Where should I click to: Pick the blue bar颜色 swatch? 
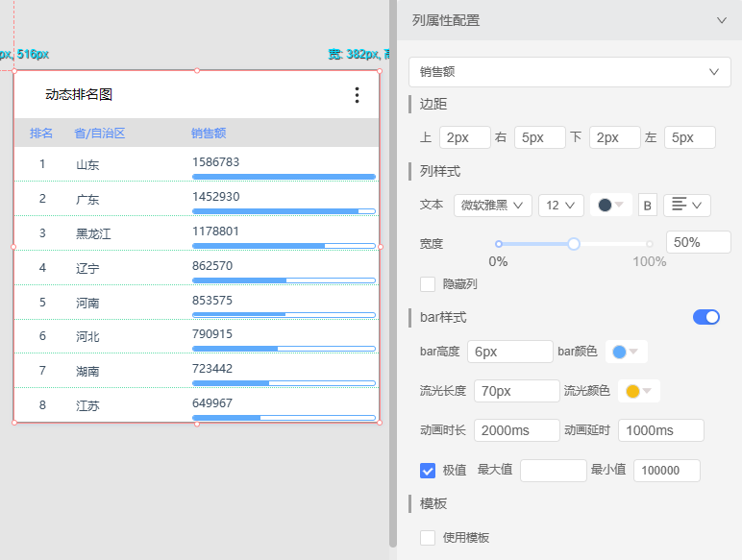click(626, 352)
